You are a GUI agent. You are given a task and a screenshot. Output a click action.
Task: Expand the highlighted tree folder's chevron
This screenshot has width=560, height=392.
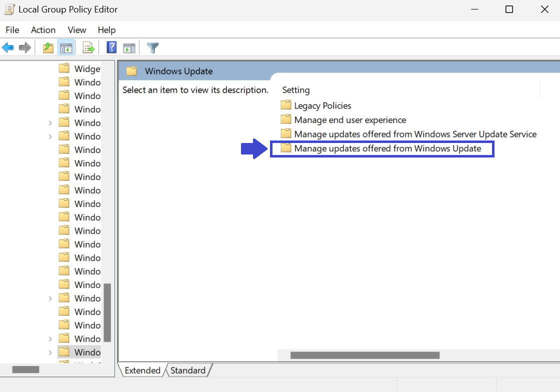click(50, 352)
